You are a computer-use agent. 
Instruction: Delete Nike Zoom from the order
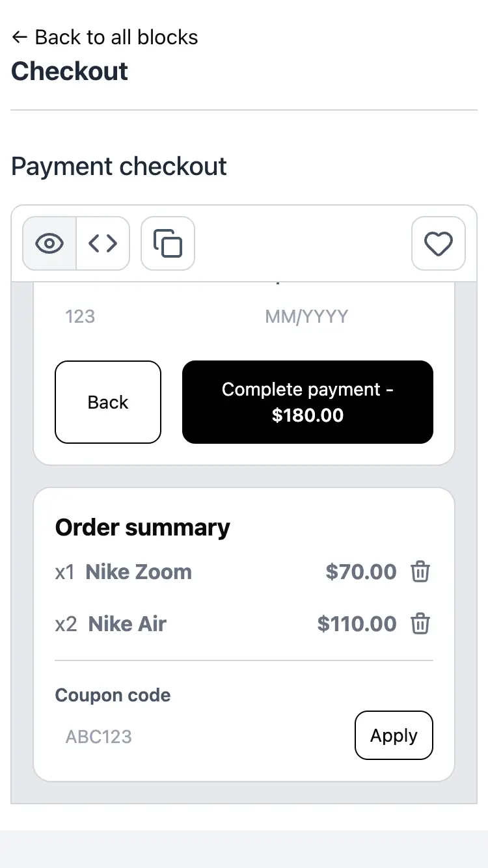tap(420, 573)
